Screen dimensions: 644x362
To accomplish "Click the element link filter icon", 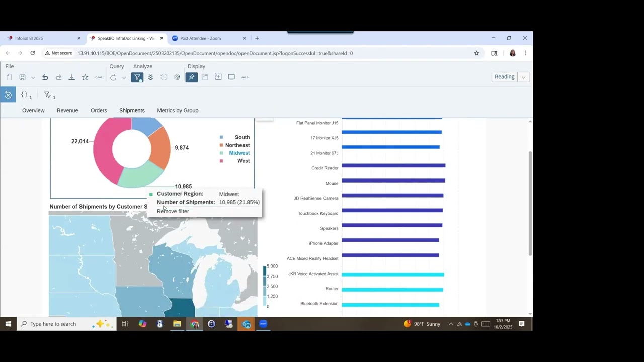I will click(x=49, y=95).
